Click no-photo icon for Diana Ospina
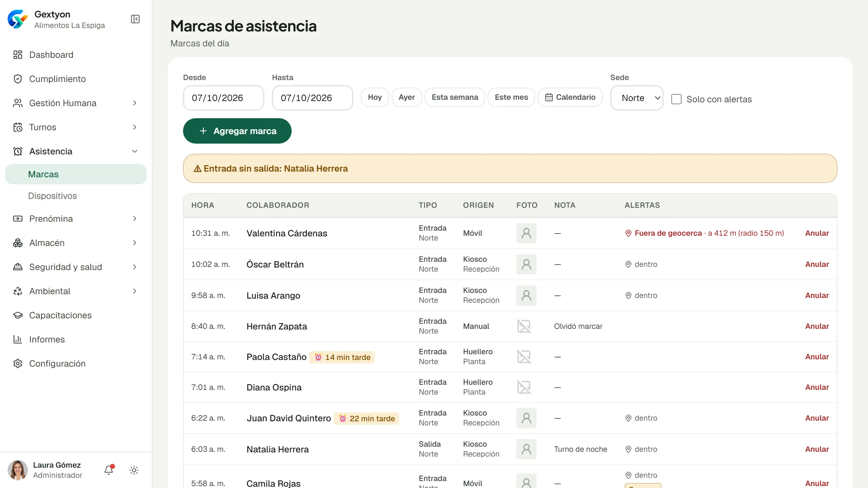 [524, 387]
